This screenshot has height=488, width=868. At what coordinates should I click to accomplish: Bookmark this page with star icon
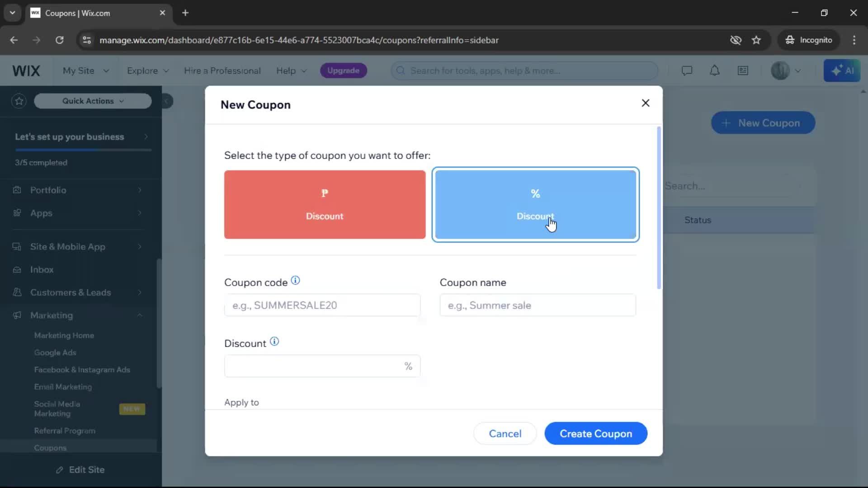coord(756,40)
